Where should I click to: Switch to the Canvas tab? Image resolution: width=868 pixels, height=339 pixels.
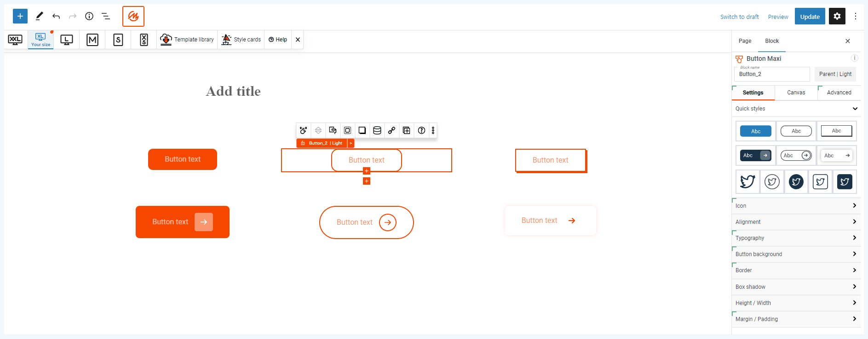coord(796,93)
